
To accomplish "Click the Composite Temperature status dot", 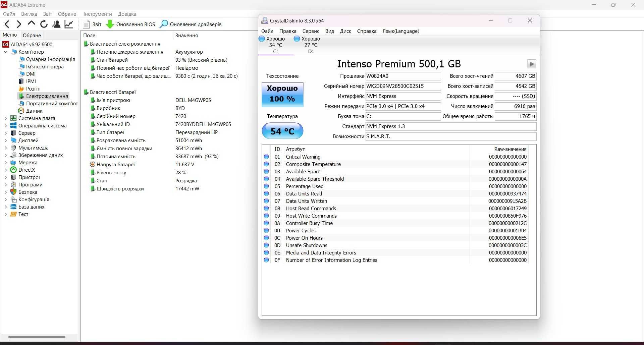I will point(266,164).
